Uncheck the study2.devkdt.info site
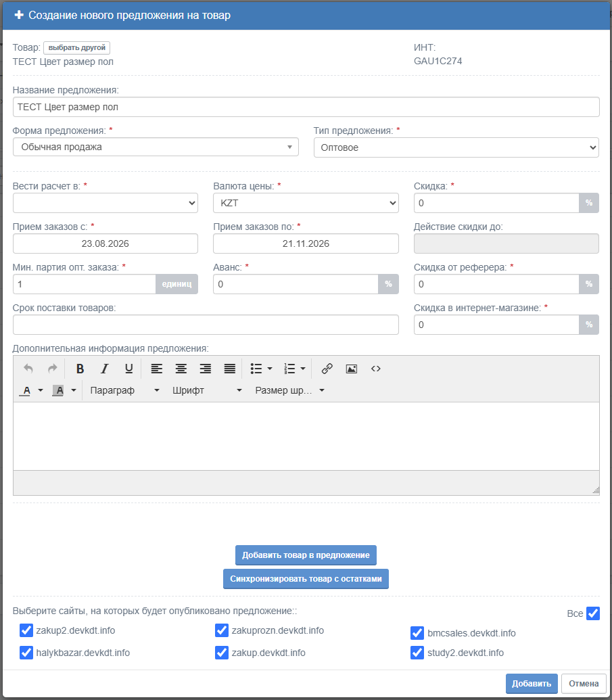 (417, 653)
